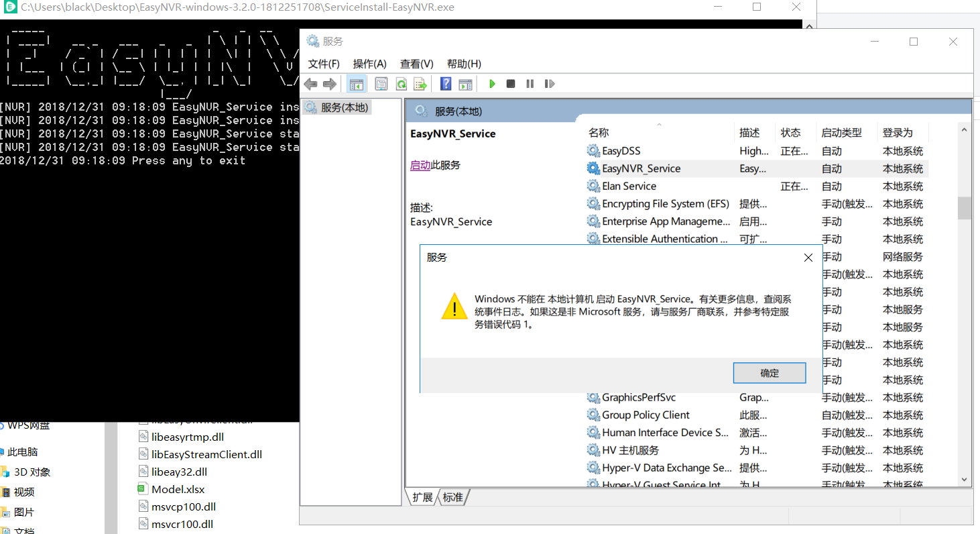Image resolution: width=980 pixels, height=534 pixels.
Task: Click the green Refresh toolbar icon
Action: pyautogui.click(x=401, y=84)
